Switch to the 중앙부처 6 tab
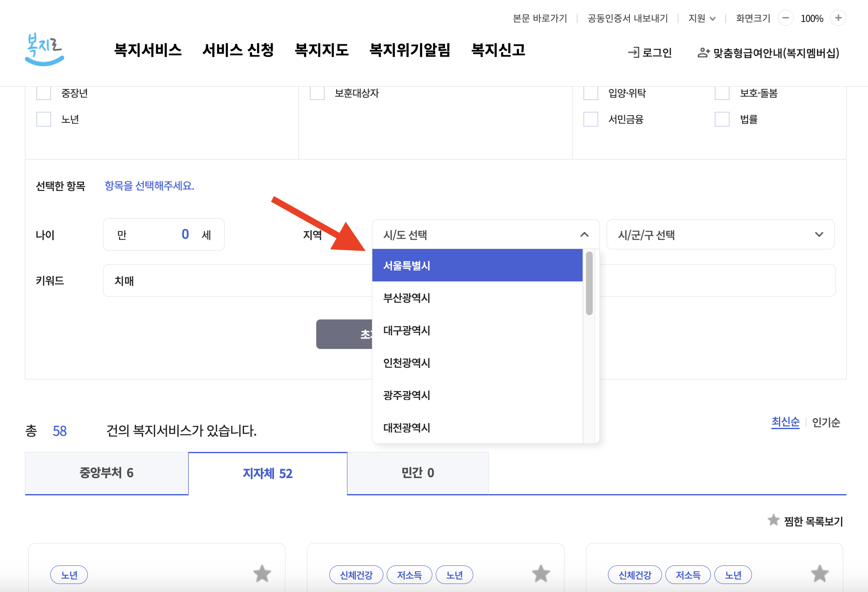Screen dimensions: 868x592 point(106,473)
